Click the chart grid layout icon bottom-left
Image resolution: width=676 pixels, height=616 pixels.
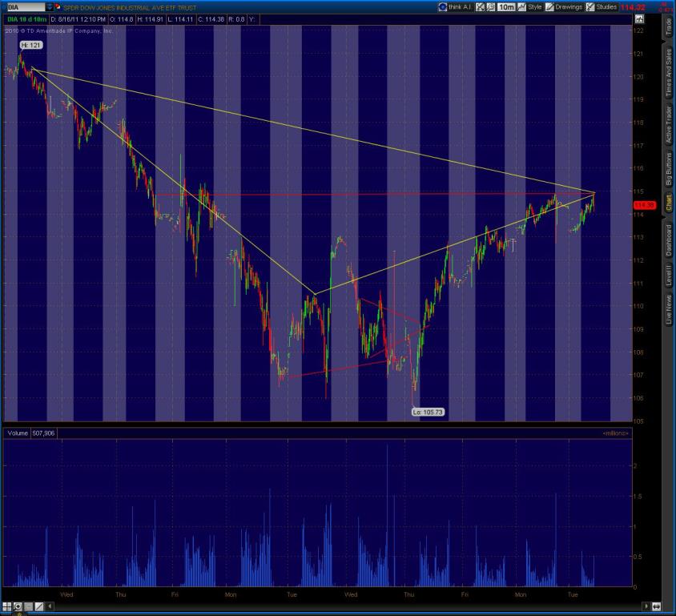(x=7, y=606)
